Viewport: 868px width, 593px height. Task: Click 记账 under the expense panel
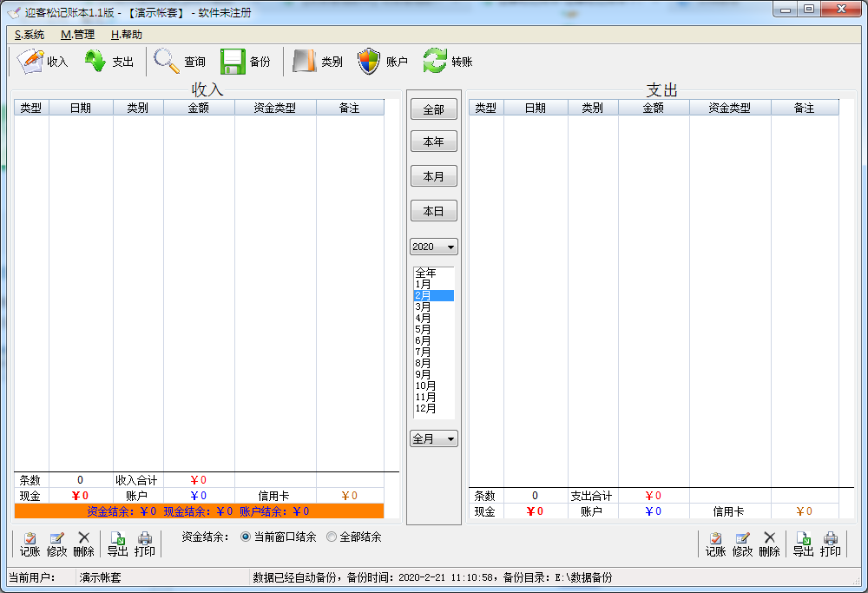coord(715,545)
